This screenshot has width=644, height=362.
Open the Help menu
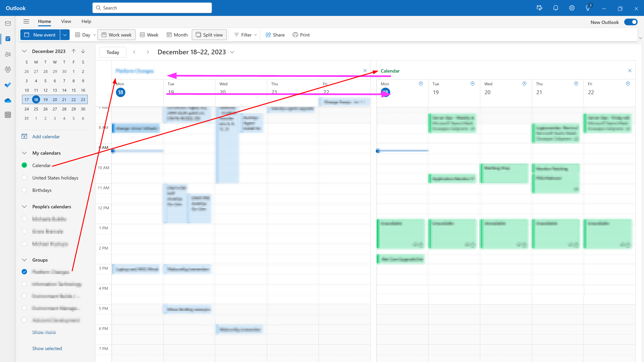click(86, 21)
